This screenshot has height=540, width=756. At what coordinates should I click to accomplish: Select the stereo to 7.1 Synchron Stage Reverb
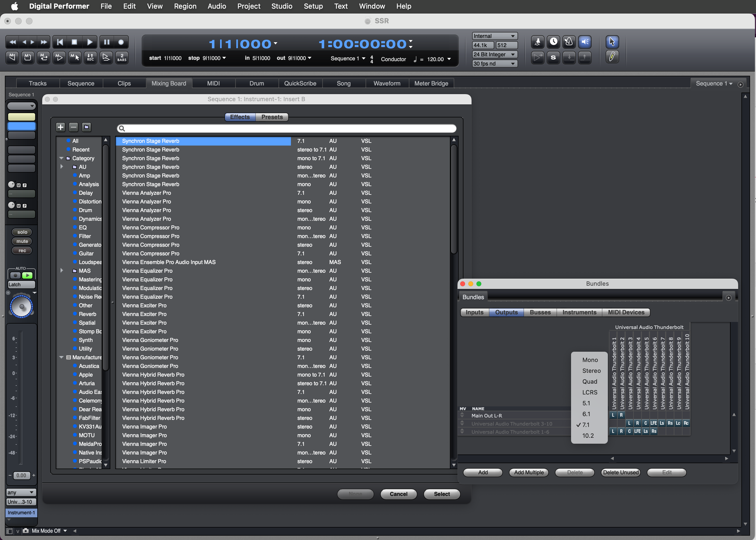click(x=283, y=150)
